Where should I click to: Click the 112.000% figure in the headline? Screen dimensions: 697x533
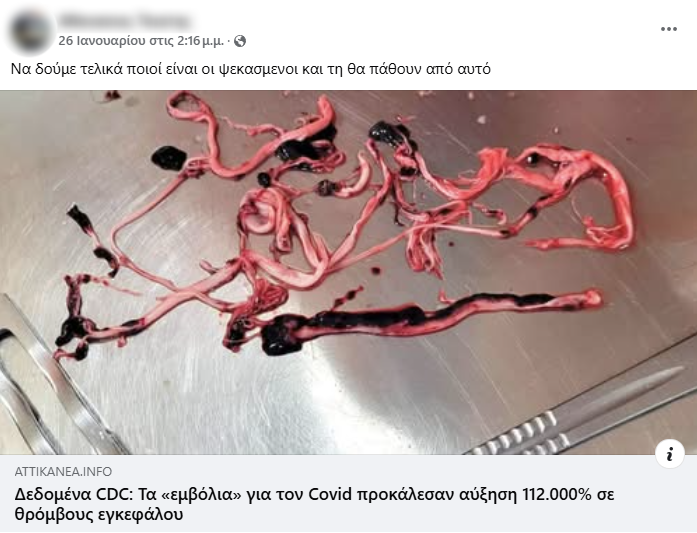557,494
